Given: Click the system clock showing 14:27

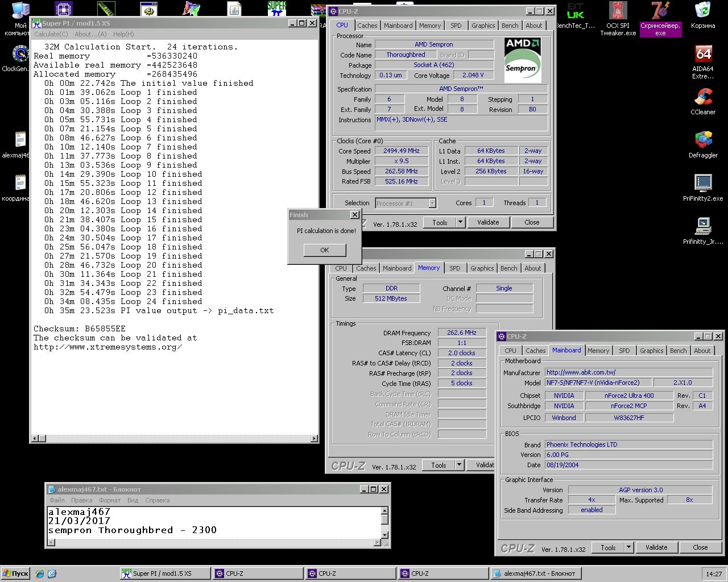Looking at the screenshot, I should pyautogui.click(x=714, y=574).
